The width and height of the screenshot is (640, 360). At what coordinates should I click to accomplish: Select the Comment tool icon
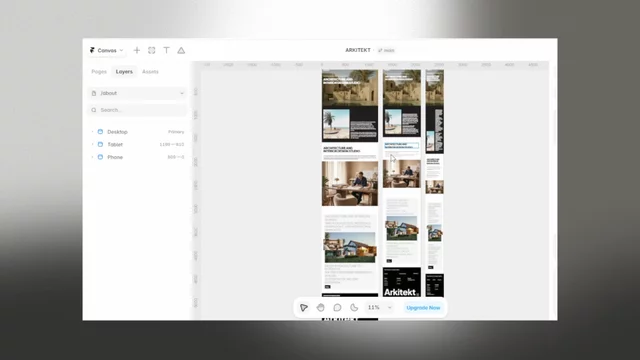(x=337, y=307)
